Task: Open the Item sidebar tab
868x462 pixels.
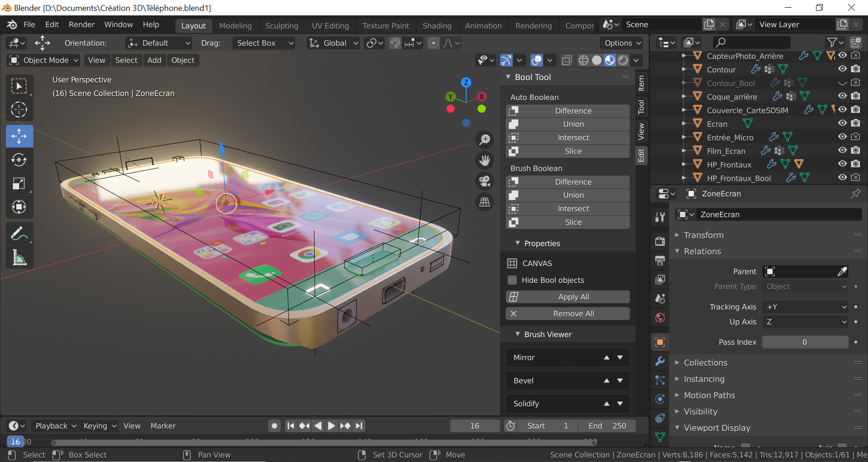Action: [641, 83]
